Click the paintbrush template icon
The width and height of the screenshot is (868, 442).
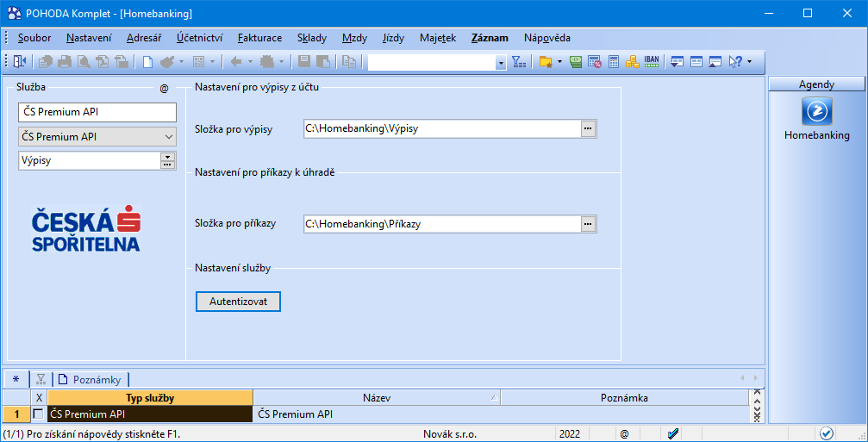[167, 62]
